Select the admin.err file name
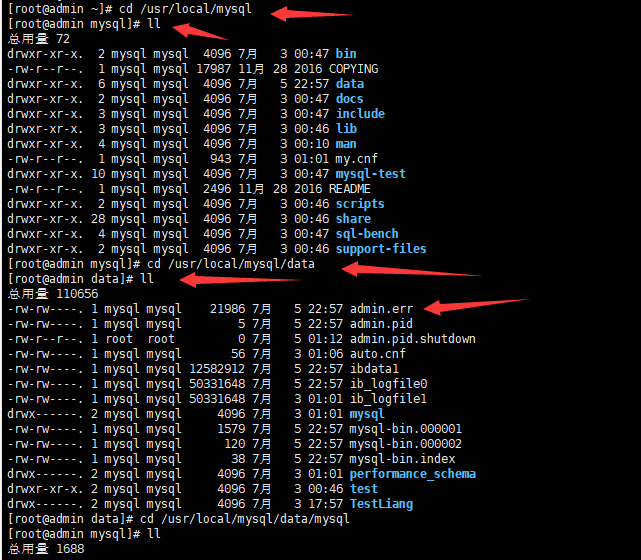 click(x=381, y=309)
